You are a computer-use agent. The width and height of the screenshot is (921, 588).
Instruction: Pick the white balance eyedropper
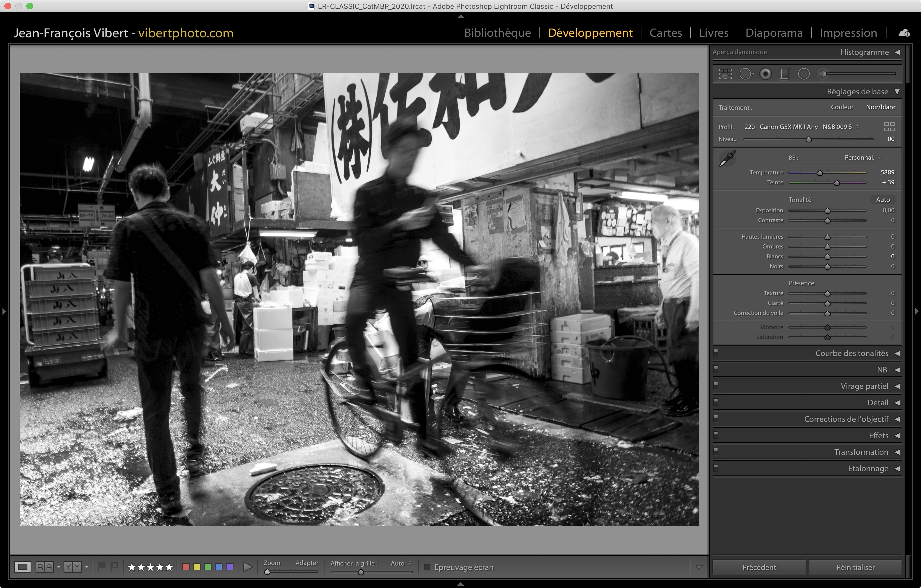click(727, 158)
